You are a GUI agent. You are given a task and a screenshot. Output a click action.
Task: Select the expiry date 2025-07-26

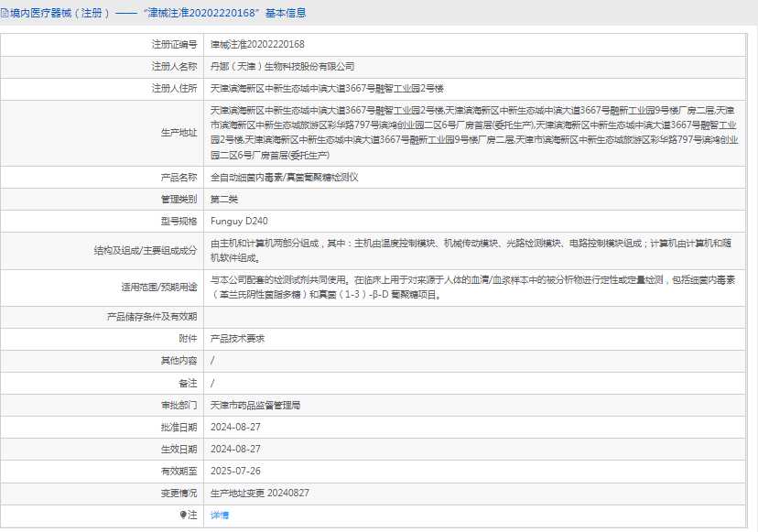(x=235, y=471)
